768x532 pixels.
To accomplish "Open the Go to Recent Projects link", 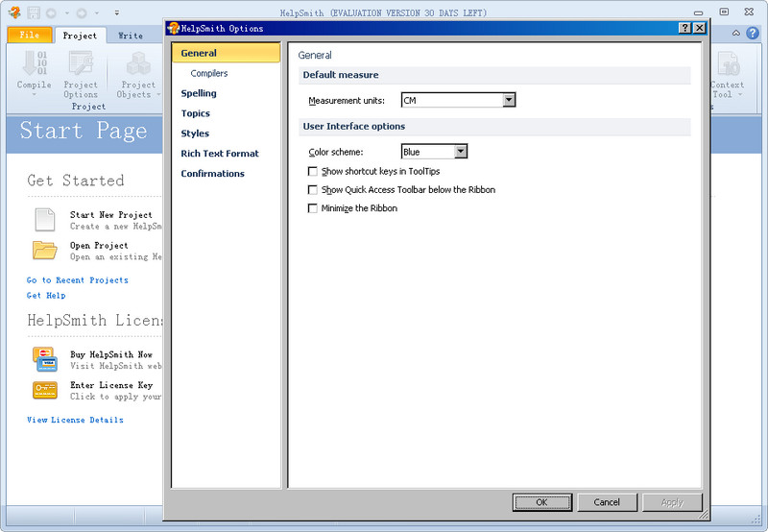I will tap(78, 280).
